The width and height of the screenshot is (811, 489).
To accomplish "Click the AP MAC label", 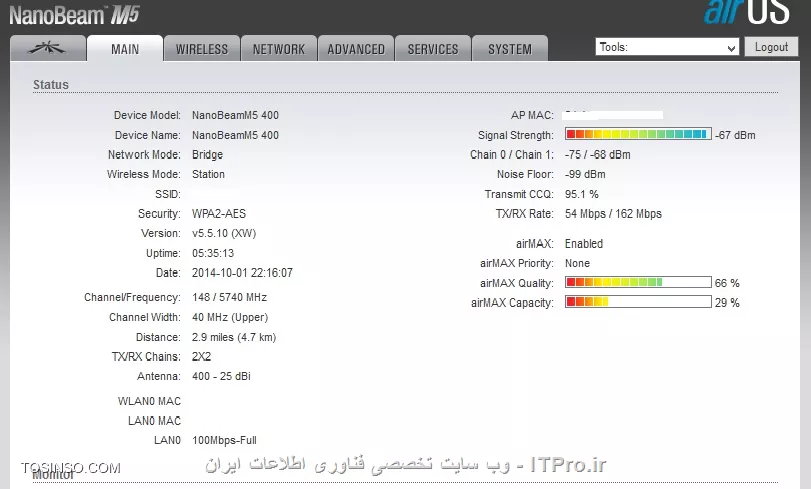I will [532, 115].
